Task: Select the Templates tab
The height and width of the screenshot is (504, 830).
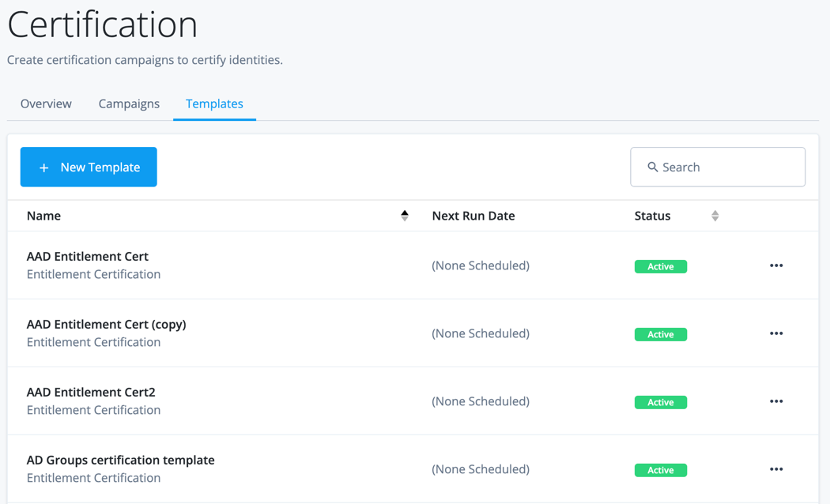Action: click(214, 104)
